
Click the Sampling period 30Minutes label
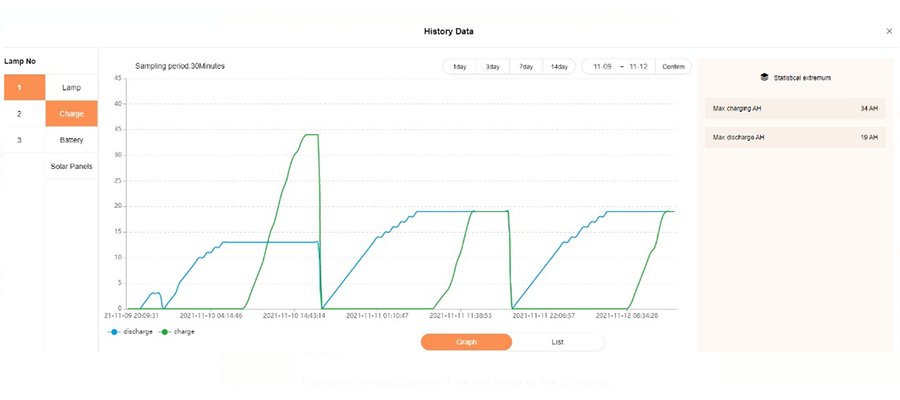click(180, 66)
